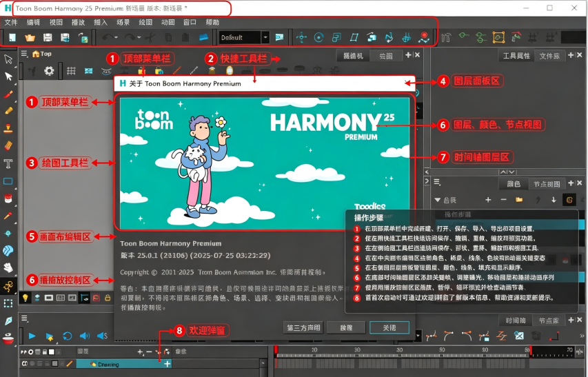Click the Play button in playback toolbar
This screenshot has height=377, width=588.
pyautogui.click(x=32, y=336)
